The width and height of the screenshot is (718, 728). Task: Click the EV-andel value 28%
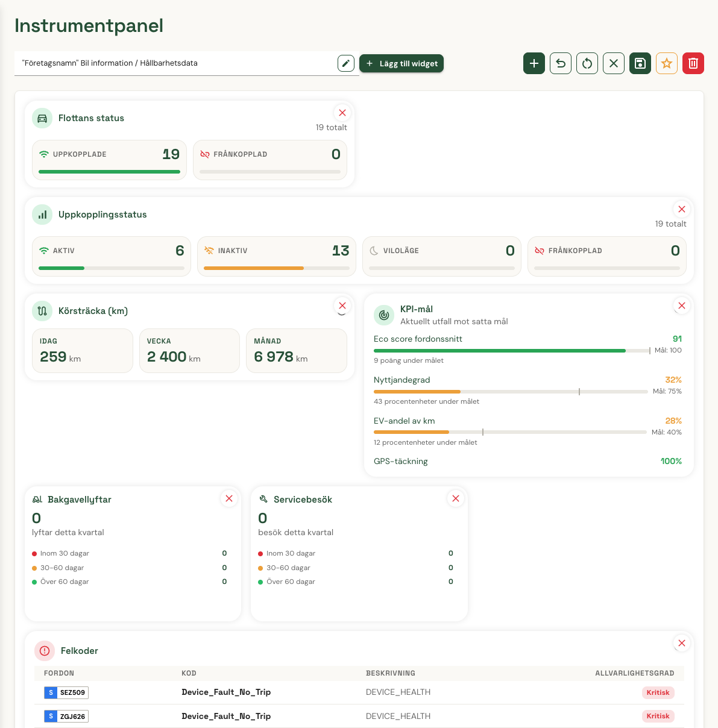pos(673,421)
